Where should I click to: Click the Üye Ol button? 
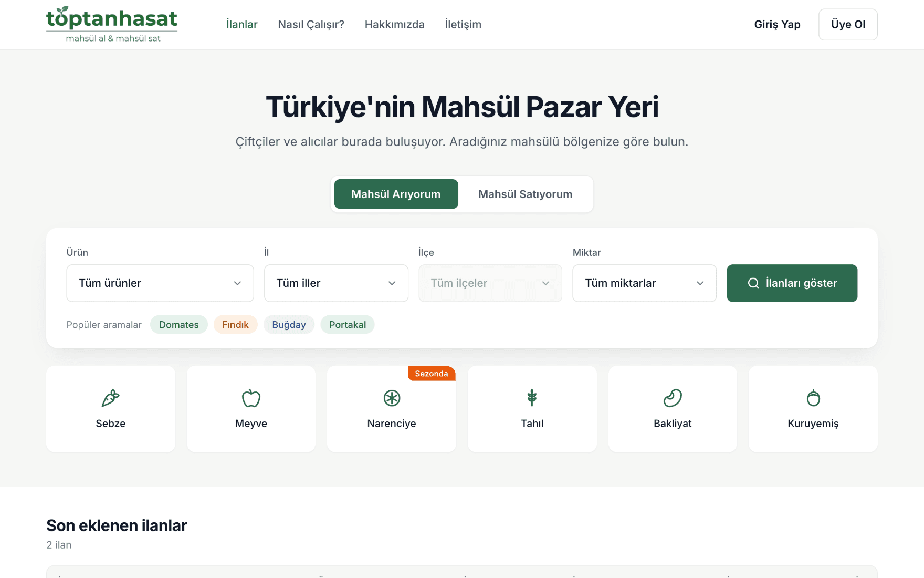848,24
